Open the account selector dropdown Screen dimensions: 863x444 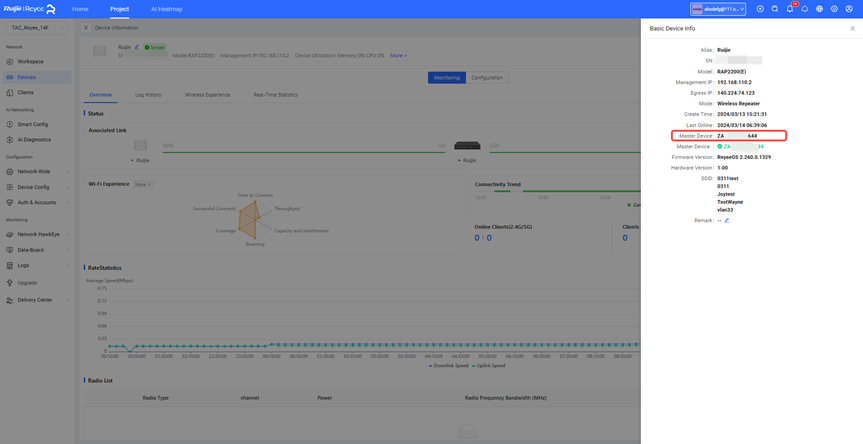[x=718, y=9]
